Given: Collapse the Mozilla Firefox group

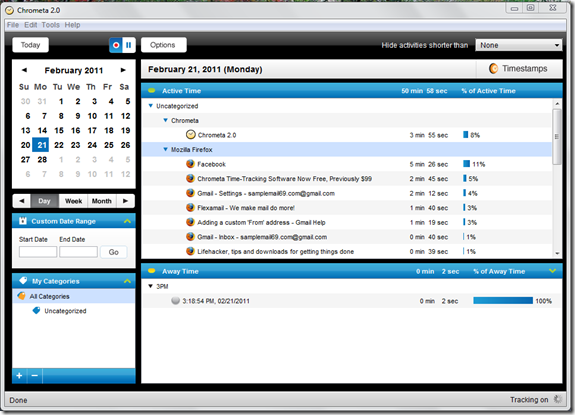Looking at the screenshot, I should (165, 149).
